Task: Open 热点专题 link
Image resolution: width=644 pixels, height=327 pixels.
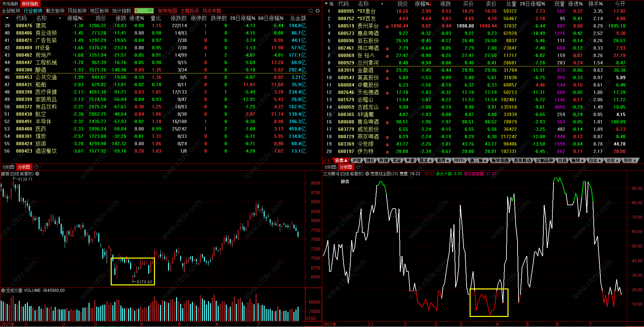Action: click(x=212, y=11)
